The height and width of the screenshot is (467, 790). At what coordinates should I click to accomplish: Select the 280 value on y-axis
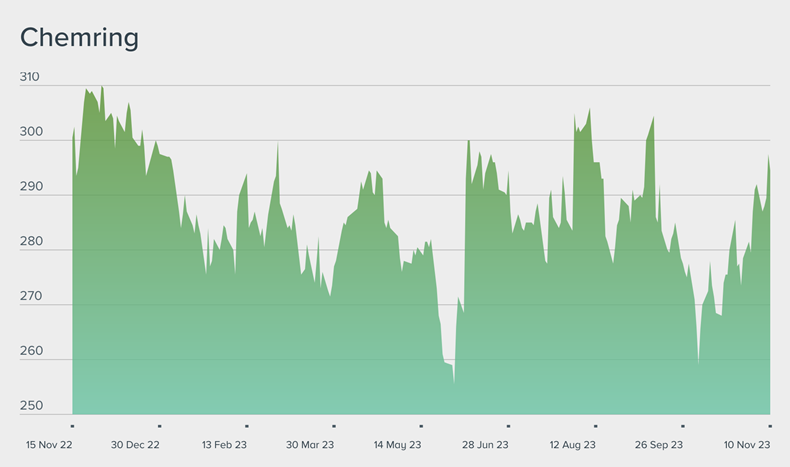(x=30, y=242)
